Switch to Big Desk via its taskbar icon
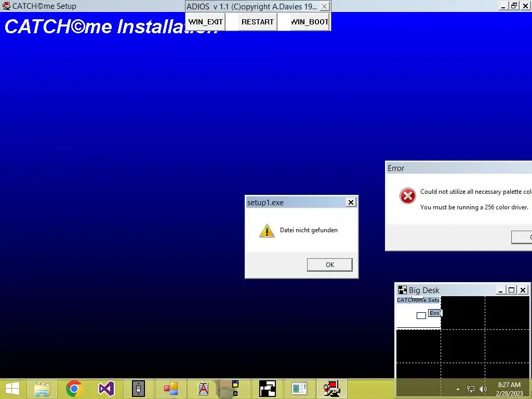The image size is (532, 399). coord(267,389)
